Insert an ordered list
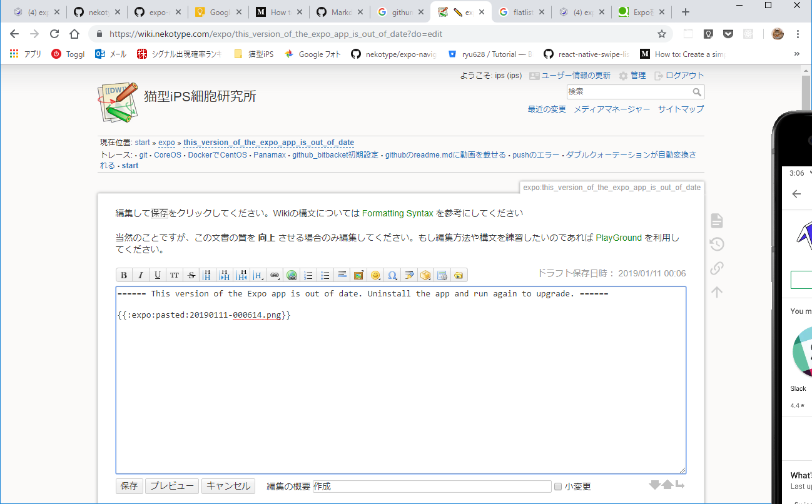The width and height of the screenshot is (812, 504). pyautogui.click(x=308, y=275)
